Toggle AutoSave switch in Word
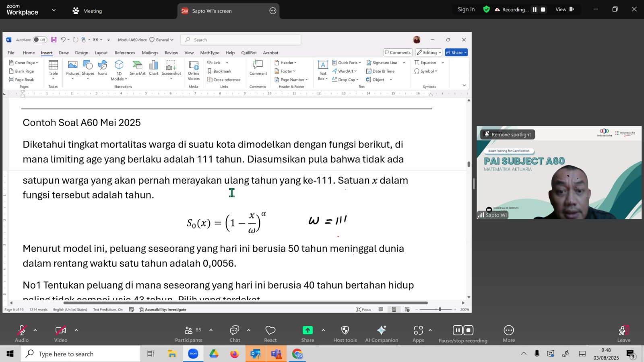Screen dimensions: 644x362 pyautogui.click(x=40, y=40)
